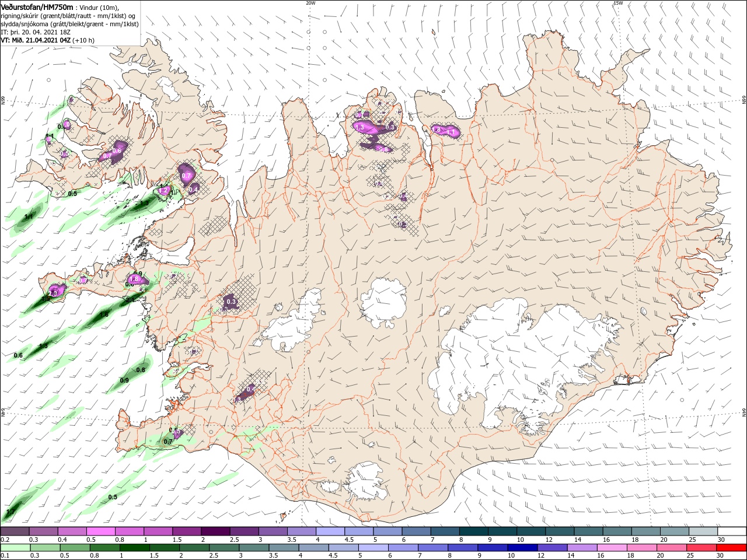Click the '(+10 h)' forecast offset

coord(84,40)
